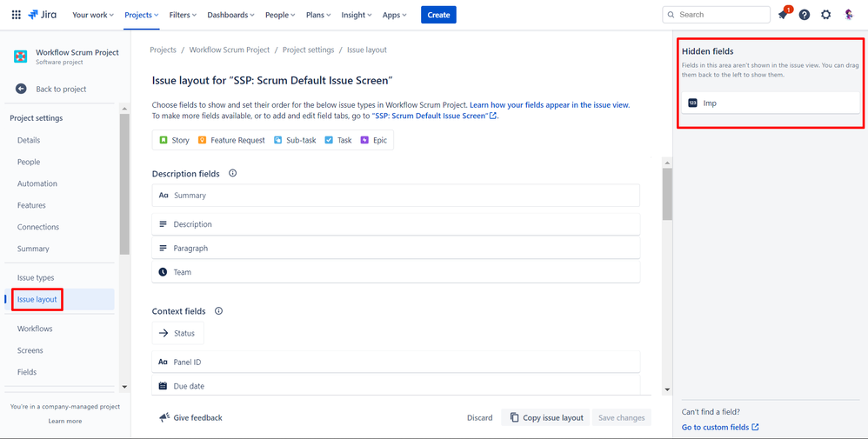Click Give feedback button
The image size is (868, 439).
coord(190,417)
